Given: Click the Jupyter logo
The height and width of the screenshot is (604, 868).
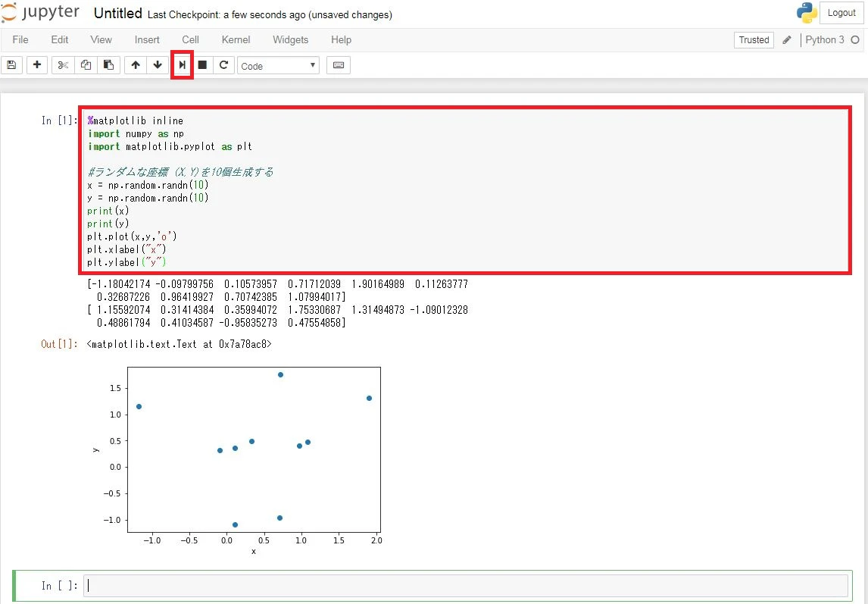Looking at the screenshot, I should pos(40,14).
